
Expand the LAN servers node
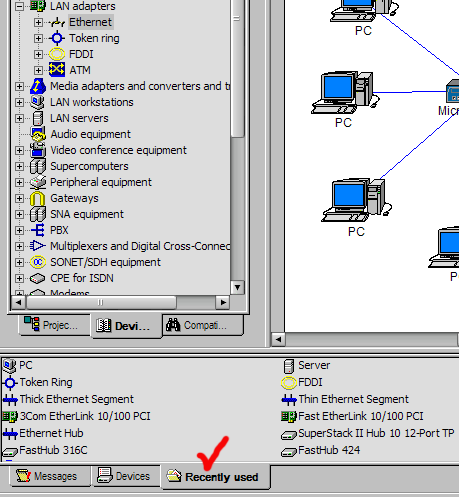[x=19, y=118]
